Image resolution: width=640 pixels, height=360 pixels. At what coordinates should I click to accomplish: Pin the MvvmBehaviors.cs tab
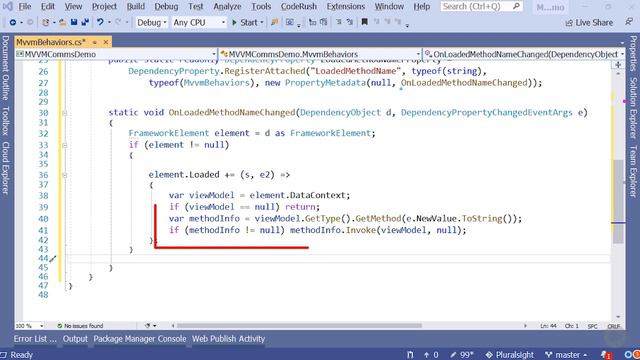click(x=95, y=42)
